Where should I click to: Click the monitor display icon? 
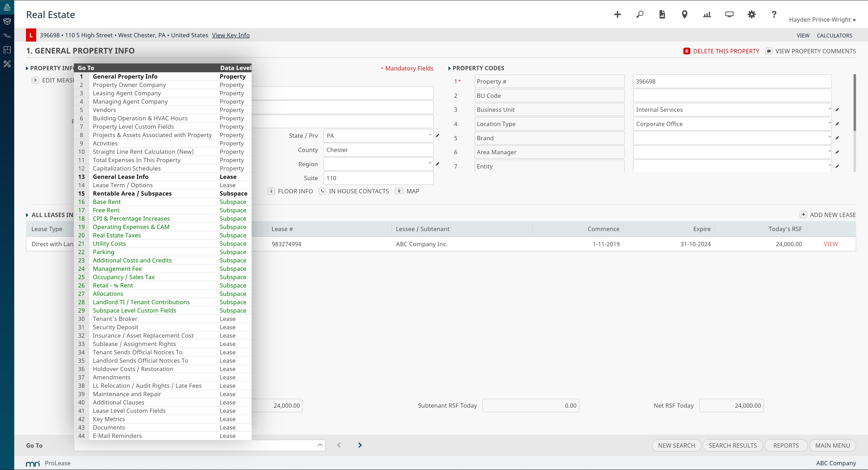coord(729,14)
